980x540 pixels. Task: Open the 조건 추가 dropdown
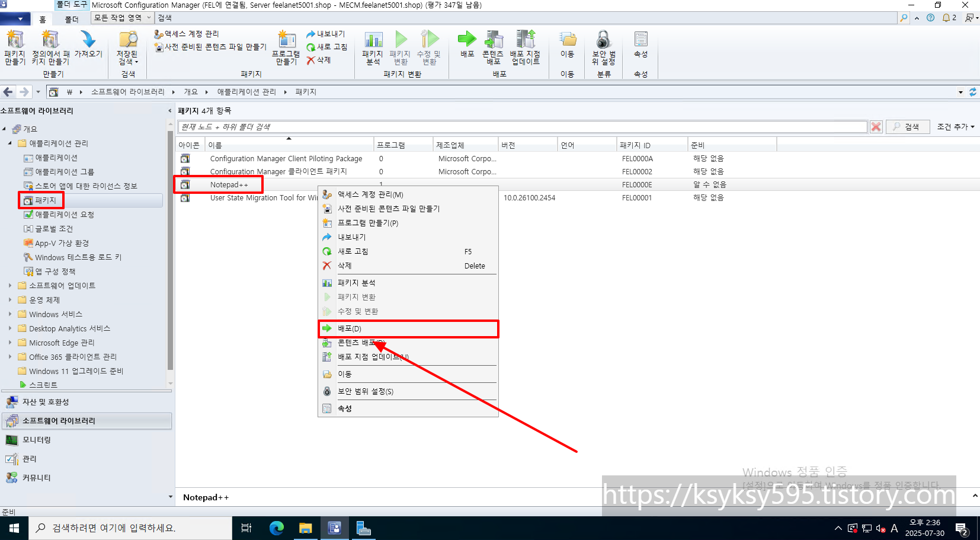955,127
